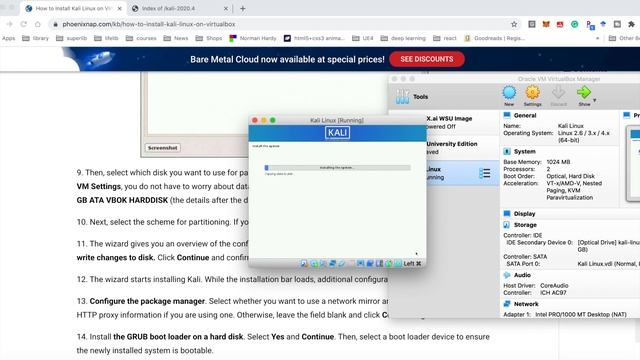Open the react bookmarks folder
The height and width of the screenshot is (360, 640).
(445, 38)
